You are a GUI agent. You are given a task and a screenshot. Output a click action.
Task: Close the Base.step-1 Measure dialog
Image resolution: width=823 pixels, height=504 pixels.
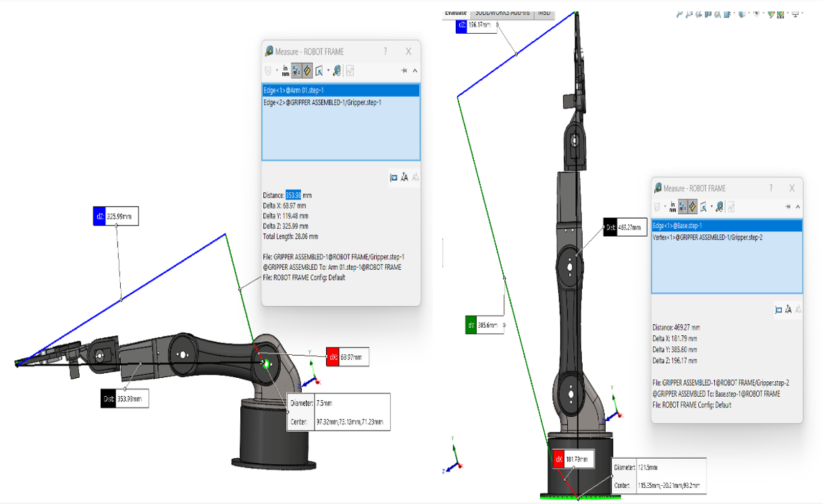coord(792,188)
